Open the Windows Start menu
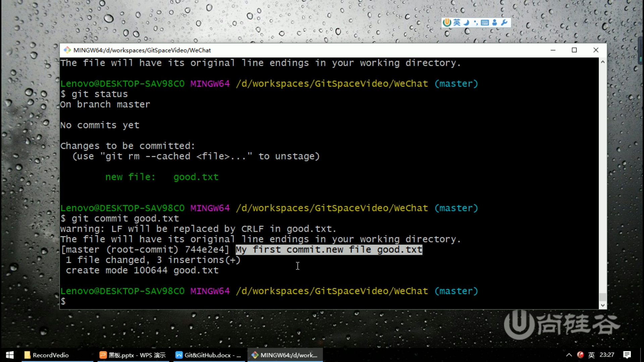Image resolution: width=644 pixels, height=362 pixels. point(10,355)
